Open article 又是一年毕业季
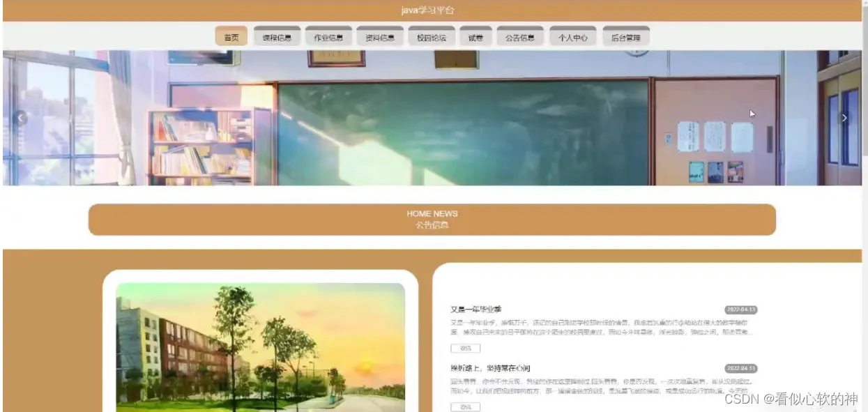Viewport: 868px width, 412px height. click(x=476, y=309)
